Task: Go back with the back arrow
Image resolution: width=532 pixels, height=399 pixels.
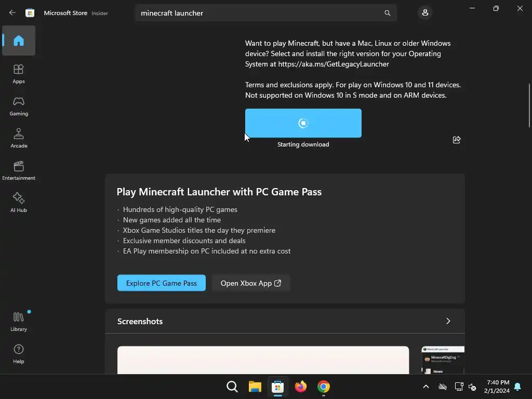Action: pos(12,13)
